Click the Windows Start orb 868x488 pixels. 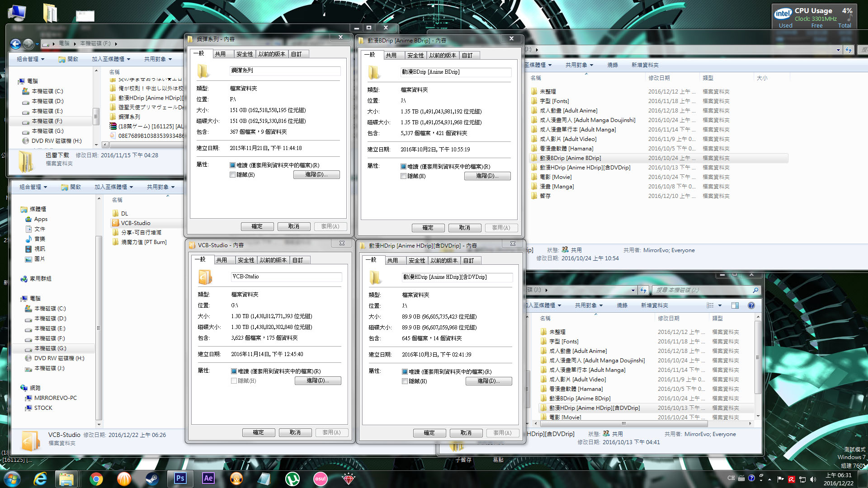coord(12,479)
